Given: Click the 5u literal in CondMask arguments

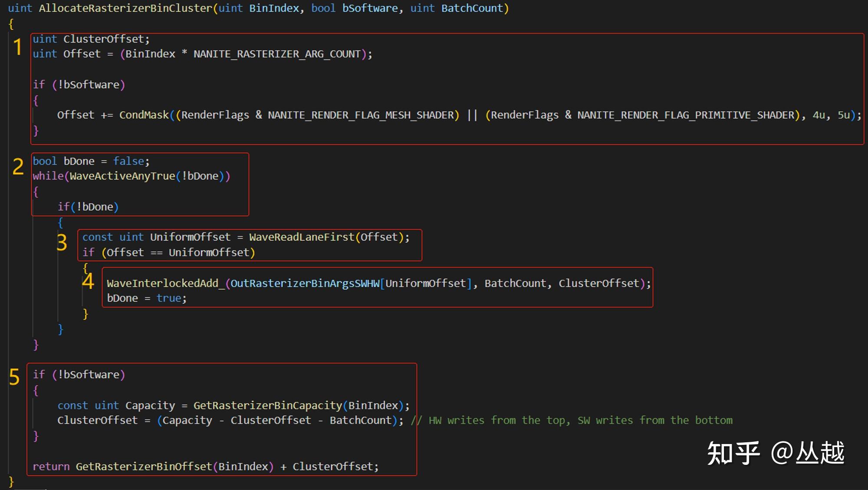Looking at the screenshot, I should pyautogui.click(x=844, y=115).
